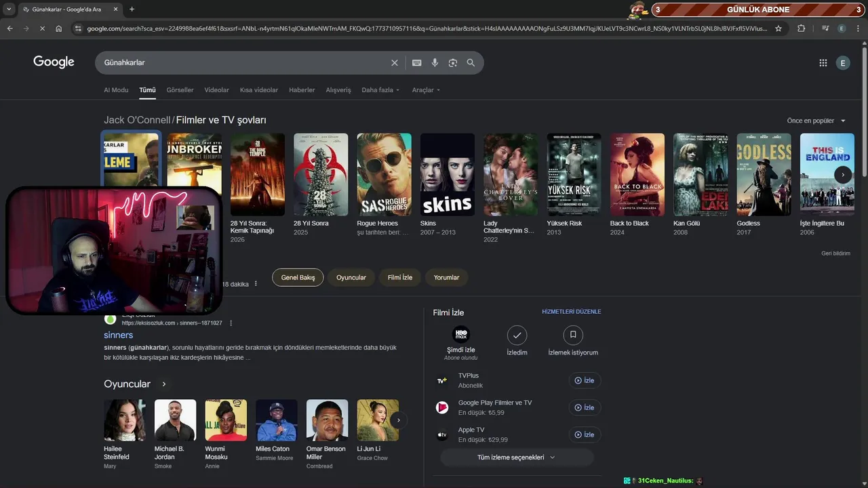Switch to the AI Modu tab
868x488 pixels.
tap(116, 89)
